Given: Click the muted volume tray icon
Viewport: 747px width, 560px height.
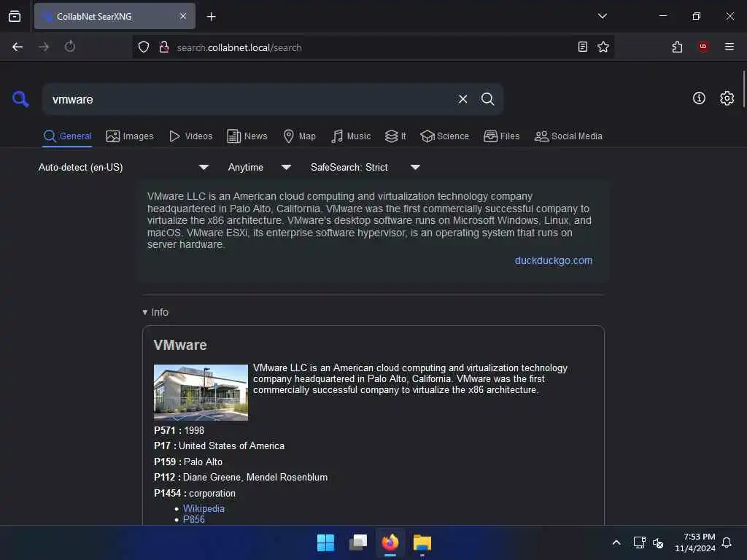Looking at the screenshot, I should pyautogui.click(x=658, y=542).
